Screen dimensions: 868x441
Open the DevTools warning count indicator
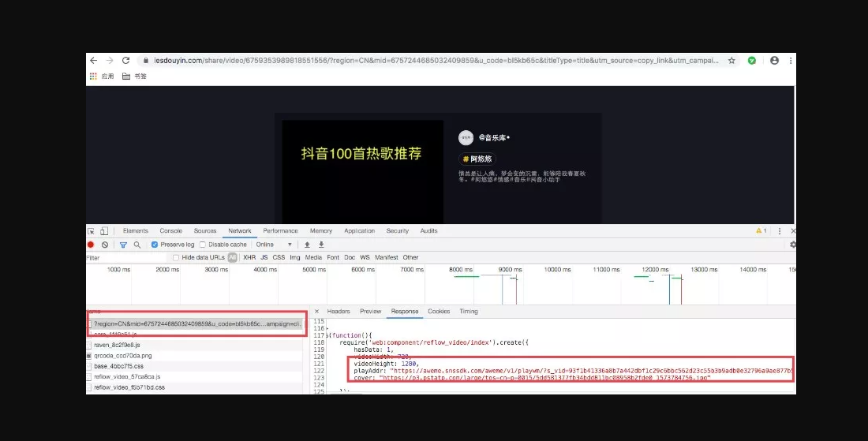[x=761, y=230]
